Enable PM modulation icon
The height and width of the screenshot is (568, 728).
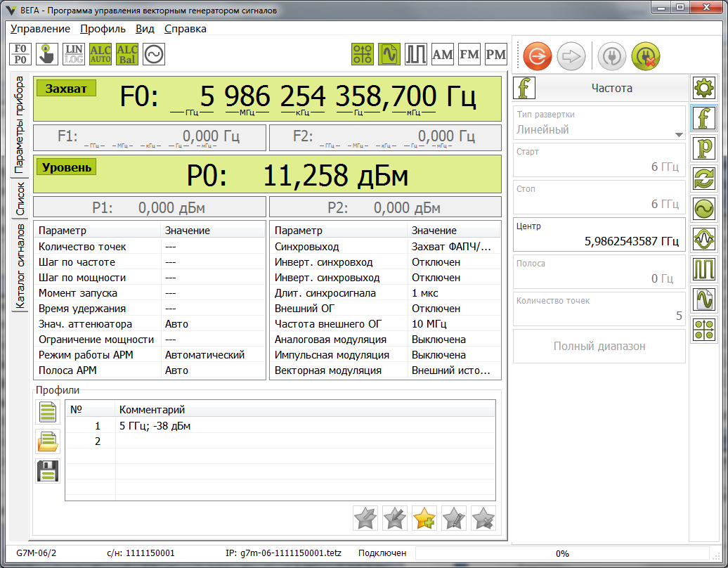pyautogui.click(x=496, y=54)
